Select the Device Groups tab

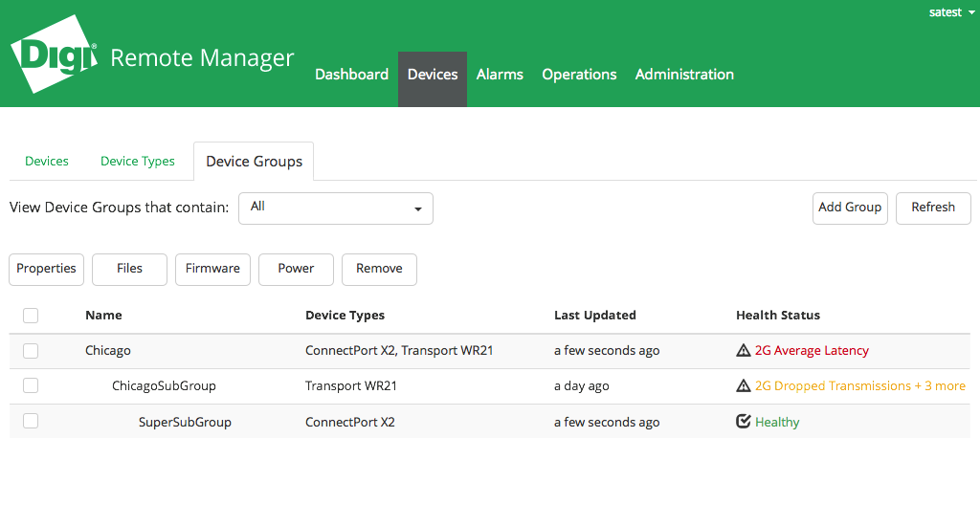pyautogui.click(x=254, y=162)
